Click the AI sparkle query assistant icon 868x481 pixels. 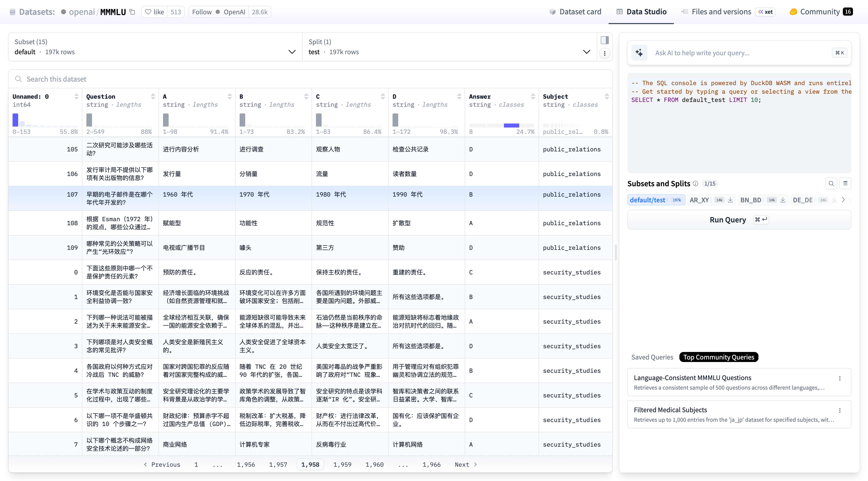[639, 52]
